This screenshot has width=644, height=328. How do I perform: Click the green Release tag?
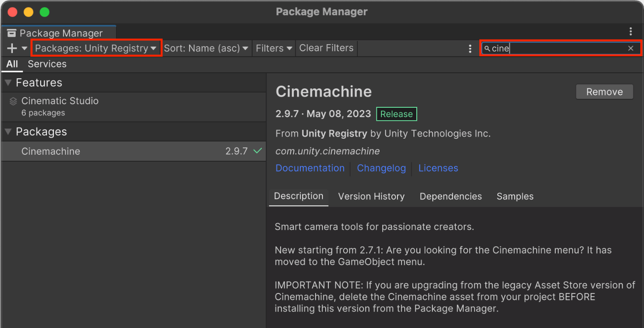(397, 114)
